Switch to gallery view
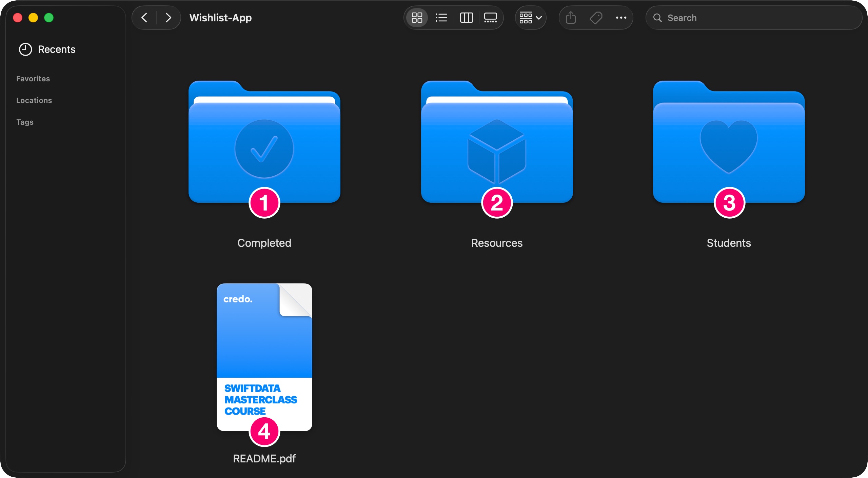The image size is (868, 478). [x=490, y=18]
